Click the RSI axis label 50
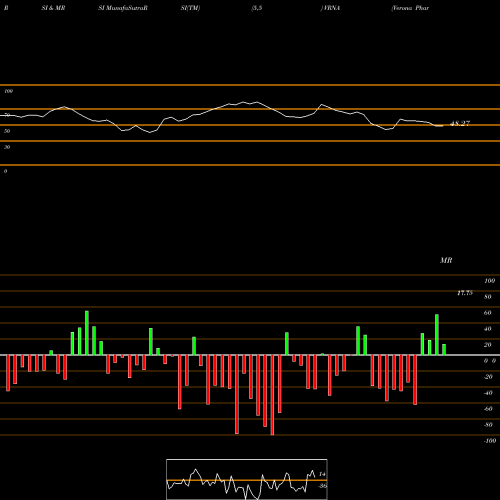 point(7,131)
